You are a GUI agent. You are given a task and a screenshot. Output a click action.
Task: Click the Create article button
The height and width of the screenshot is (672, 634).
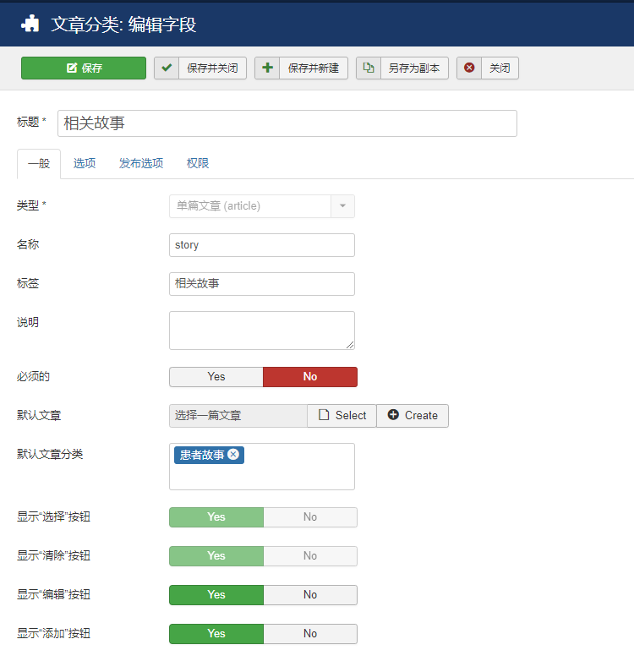coord(413,416)
